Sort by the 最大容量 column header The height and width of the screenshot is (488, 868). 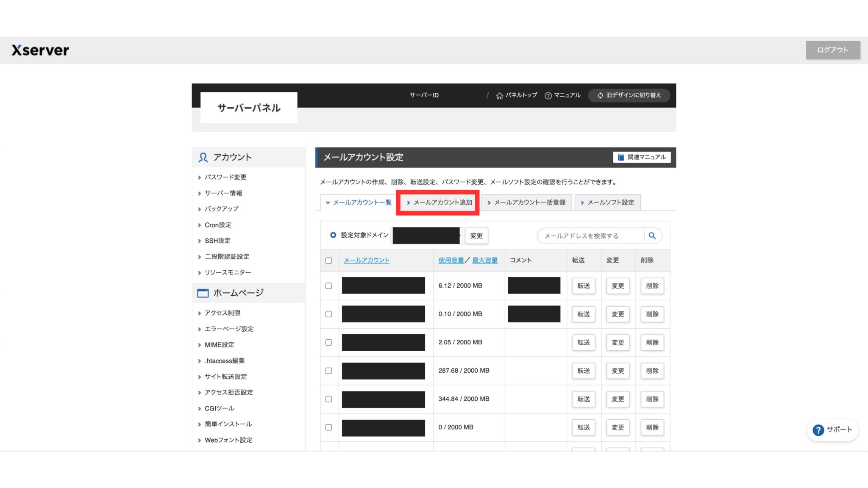click(x=484, y=261)
